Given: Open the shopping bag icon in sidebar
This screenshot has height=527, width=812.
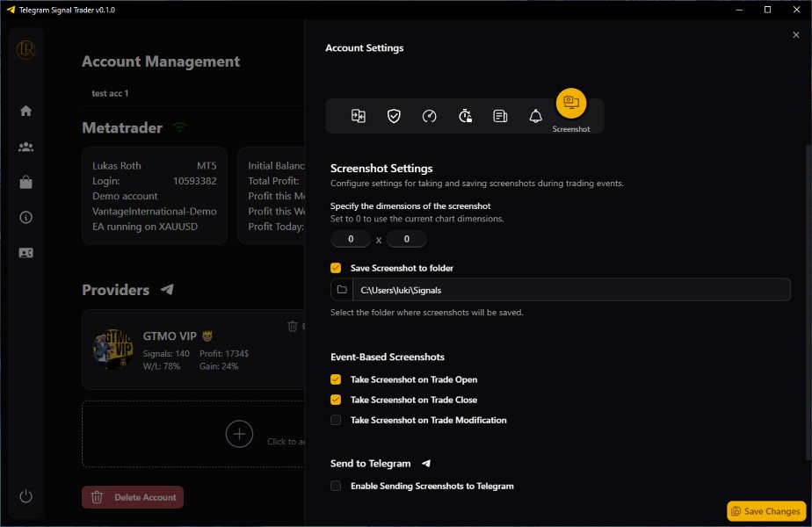Looking at the screenshot, I should [25, 182].
